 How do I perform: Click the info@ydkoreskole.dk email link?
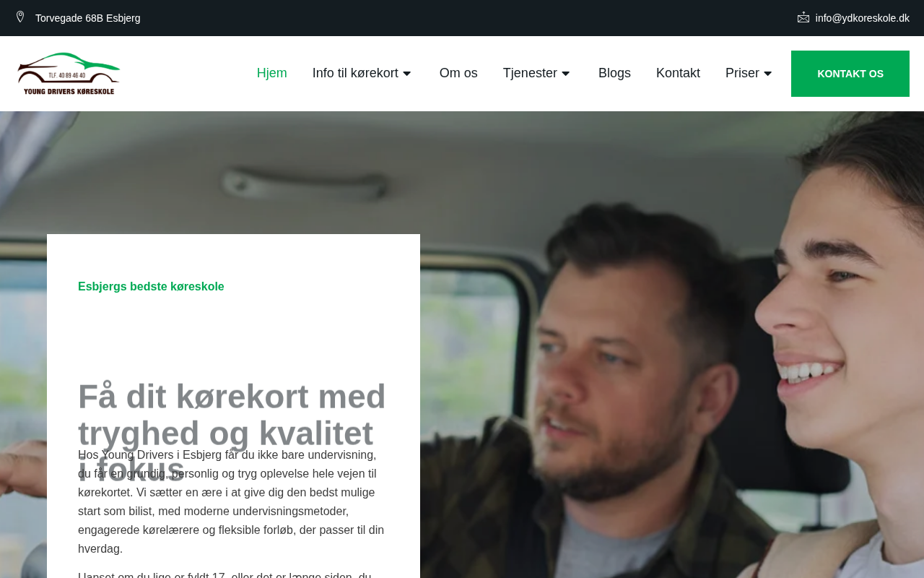tap(863, 18)
